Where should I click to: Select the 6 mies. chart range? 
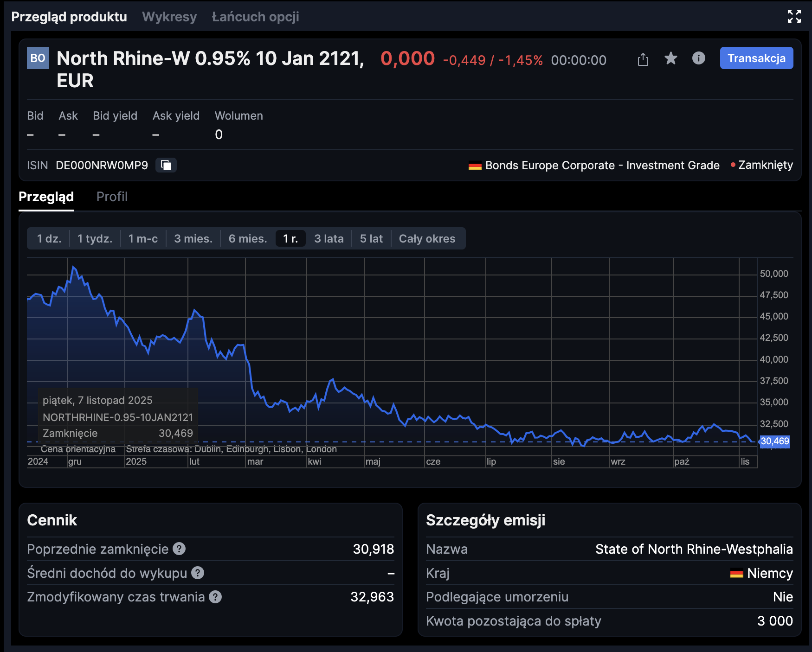pyautogui.click(x=248, y=239)
